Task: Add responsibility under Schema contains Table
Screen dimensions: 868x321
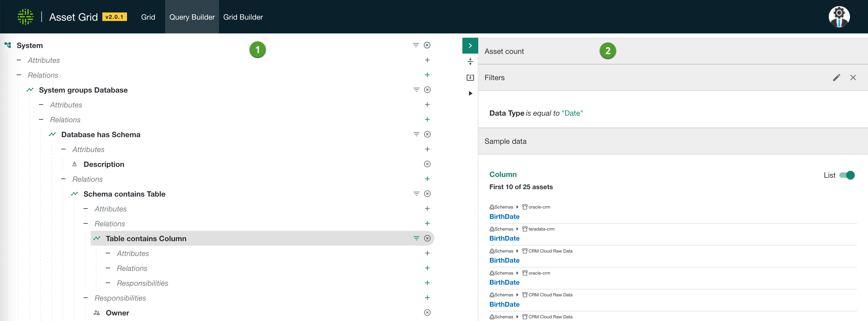Action: pos(427,297)
